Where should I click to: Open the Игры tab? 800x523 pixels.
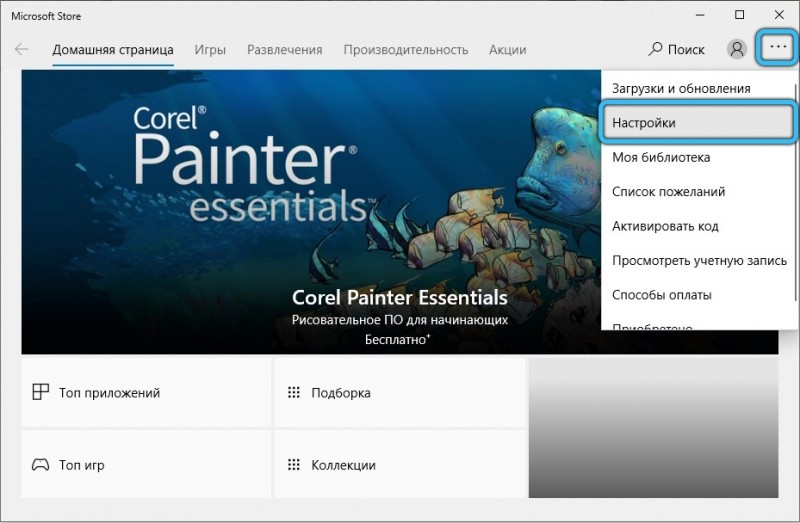coord(210,50)
